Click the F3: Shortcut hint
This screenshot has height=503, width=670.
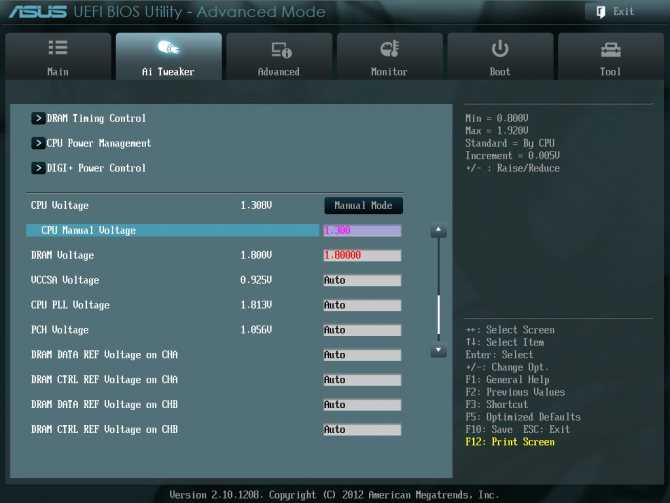(497, 404)
